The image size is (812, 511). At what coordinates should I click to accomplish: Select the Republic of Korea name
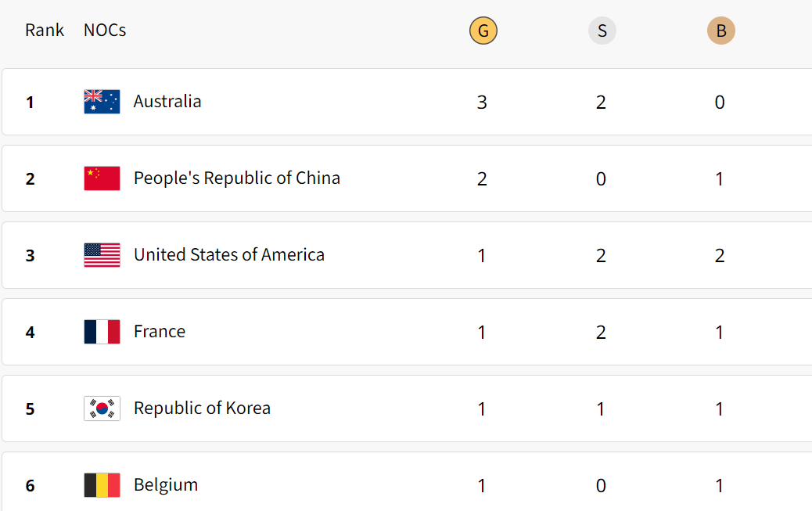(202, 408)
